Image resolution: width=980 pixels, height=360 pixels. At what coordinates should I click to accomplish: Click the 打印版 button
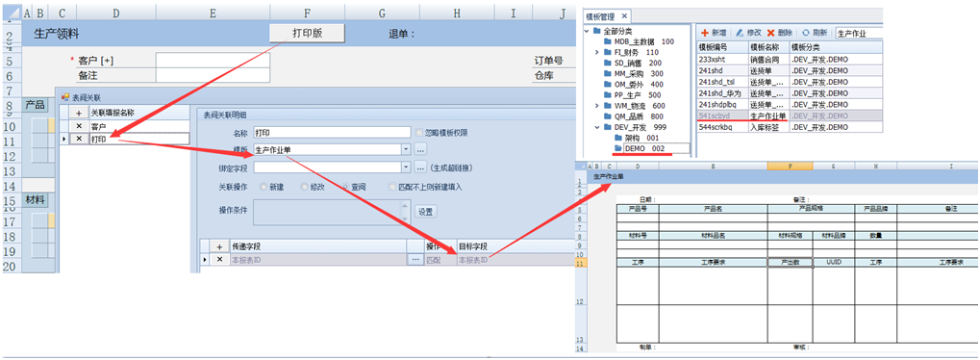click(308, 33)
